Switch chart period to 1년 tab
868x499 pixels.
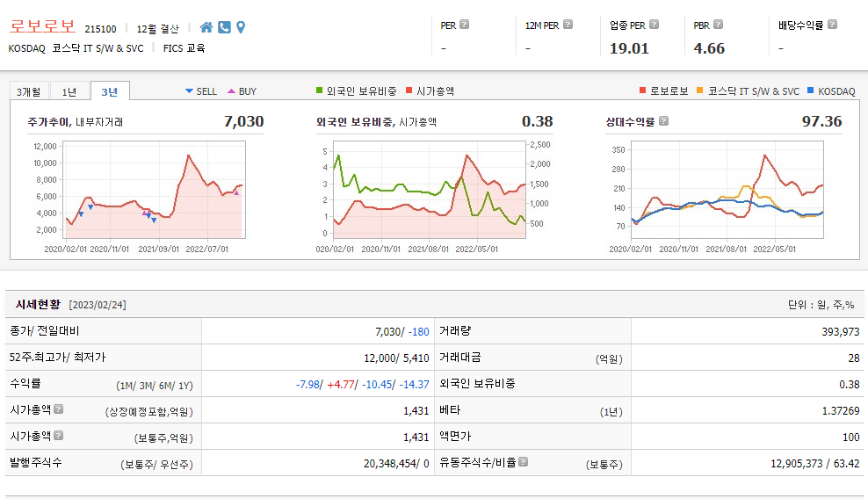[x=69, y=91]
